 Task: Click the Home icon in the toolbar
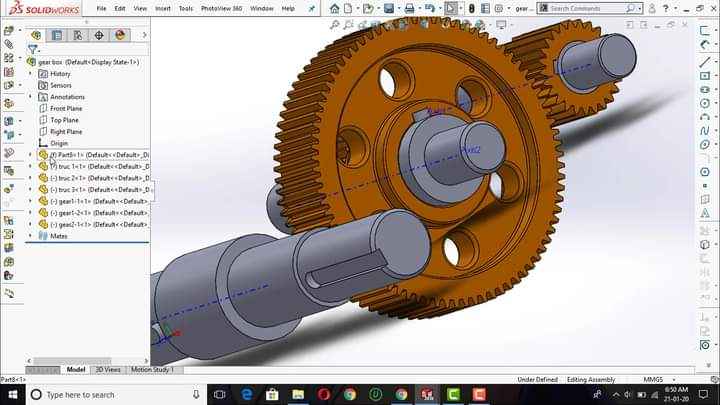point(335,8)
